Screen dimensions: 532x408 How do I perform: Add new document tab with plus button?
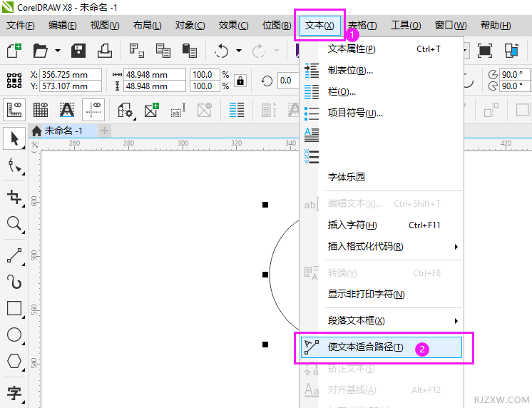[105, 131]
